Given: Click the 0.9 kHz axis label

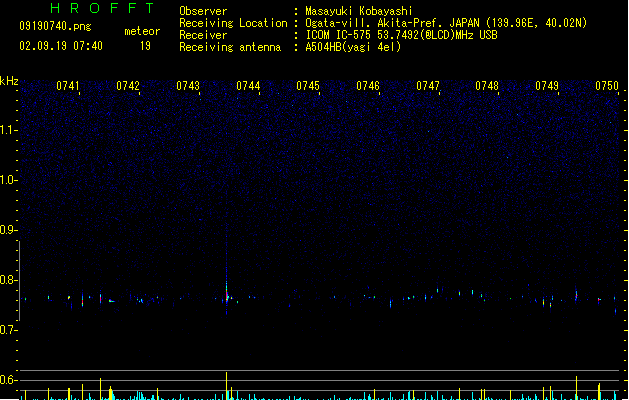Looking at the screenshot, I should click(x=8, y=230).
